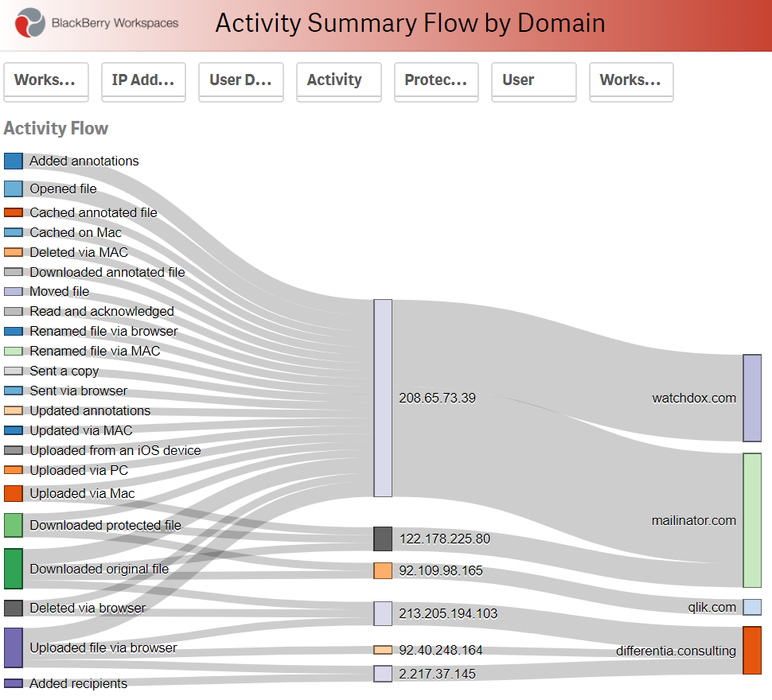The height and width of the screenshot is (700, 772).
Task: Click the Downloaded annotated file label
Action: 107,272
